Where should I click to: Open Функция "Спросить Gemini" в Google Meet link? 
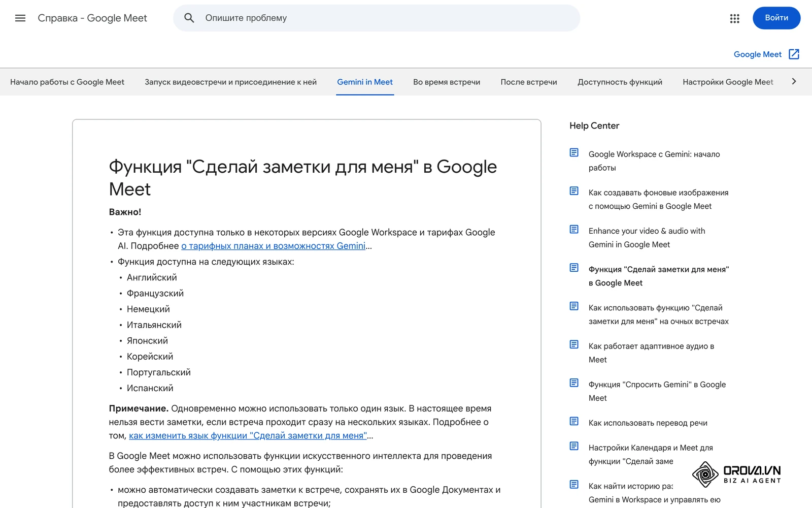coord(657,391)
